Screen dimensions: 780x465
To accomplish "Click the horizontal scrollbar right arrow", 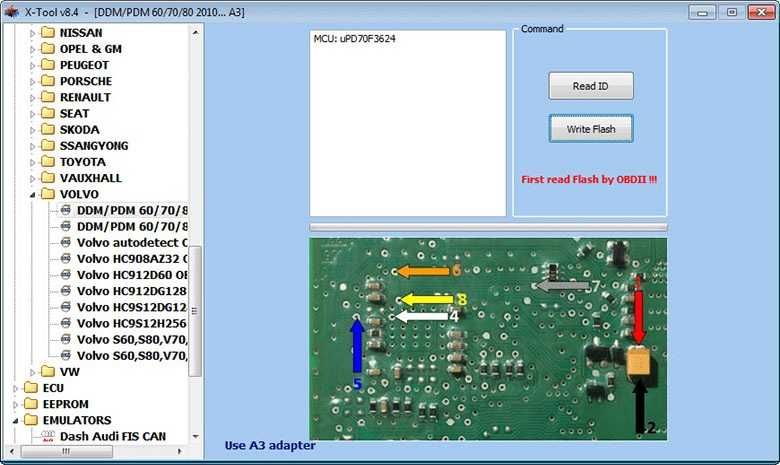I will click(180, 452).
